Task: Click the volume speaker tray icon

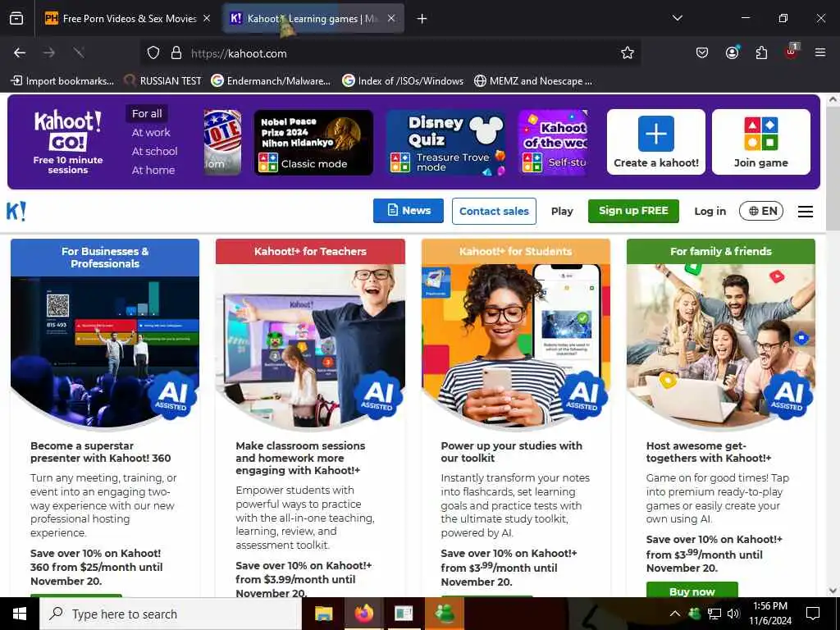Action: 733,614
